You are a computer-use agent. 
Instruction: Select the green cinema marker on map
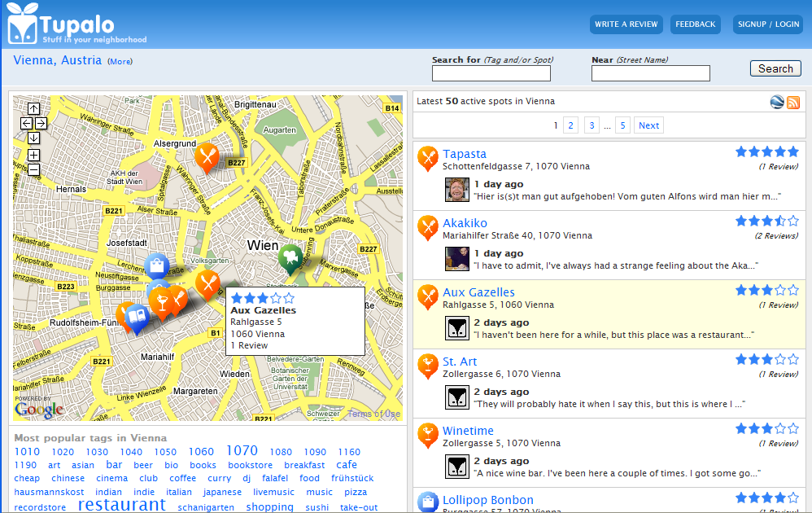pos(290,256)
